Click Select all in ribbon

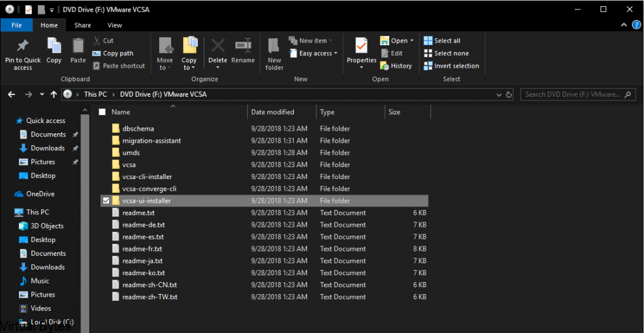pos(442,41)
